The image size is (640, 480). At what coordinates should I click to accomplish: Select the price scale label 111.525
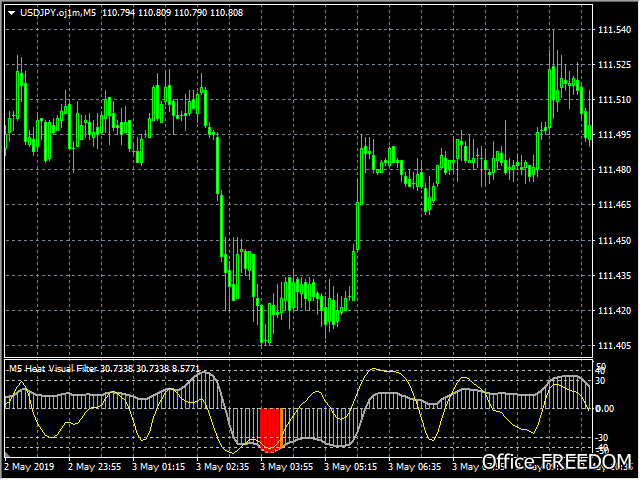(614, 64)
